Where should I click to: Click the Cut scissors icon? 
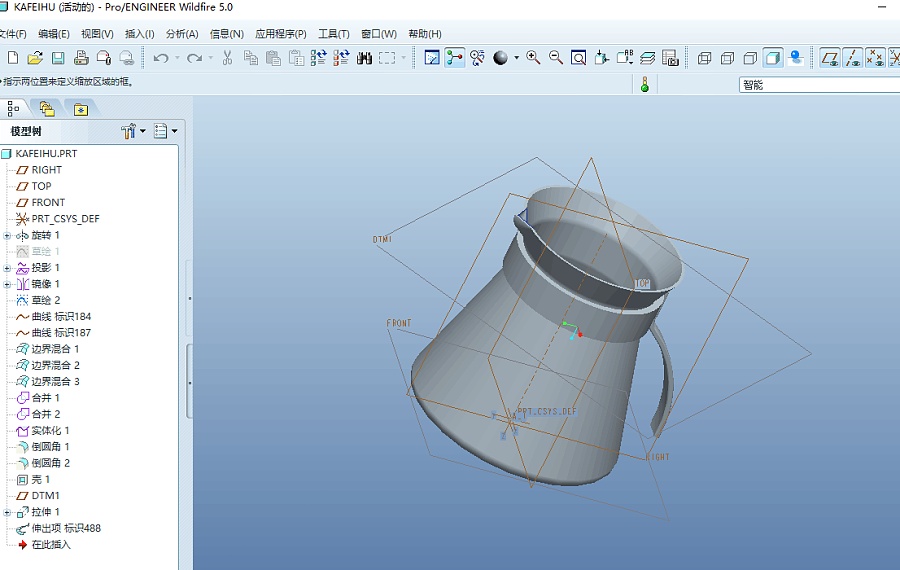[x=227, y=58]
